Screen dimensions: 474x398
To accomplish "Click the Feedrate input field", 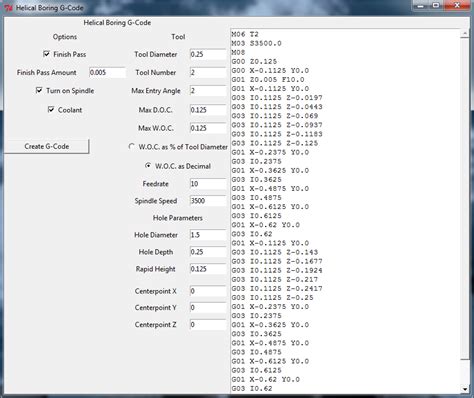I will pos(208,184).
